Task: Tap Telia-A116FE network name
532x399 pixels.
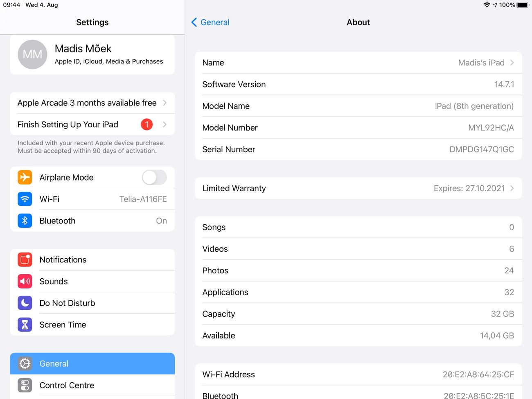Action: 143,199
